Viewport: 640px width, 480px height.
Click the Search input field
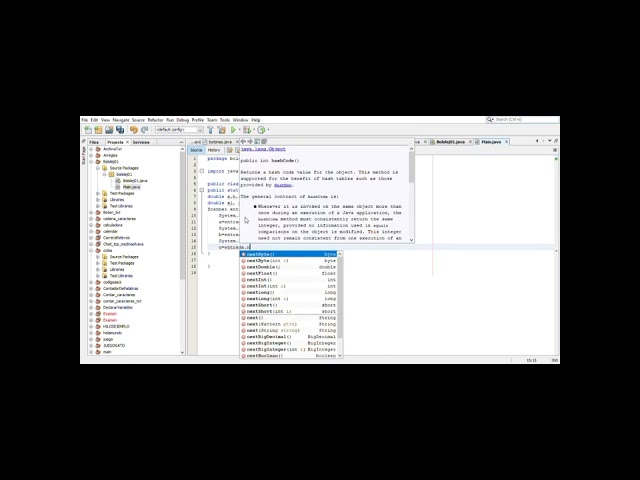click(x=527, y=120)
